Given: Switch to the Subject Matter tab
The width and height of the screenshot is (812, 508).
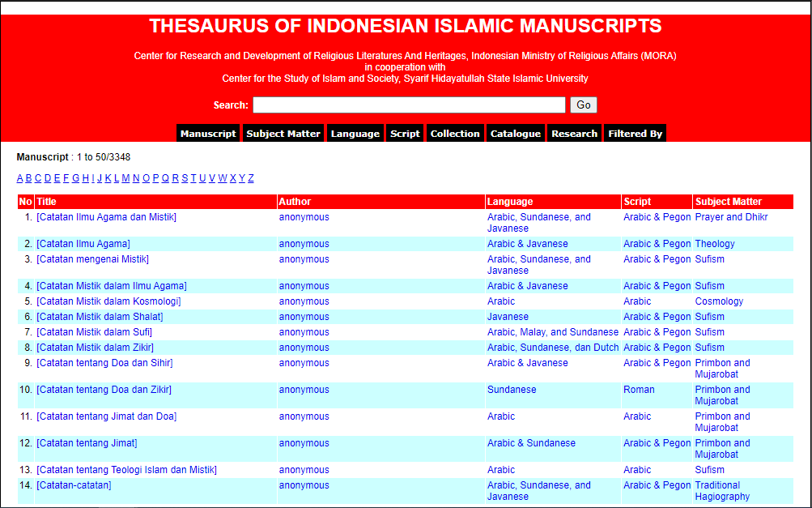Looking at the screenshot, I should point(283,133).
